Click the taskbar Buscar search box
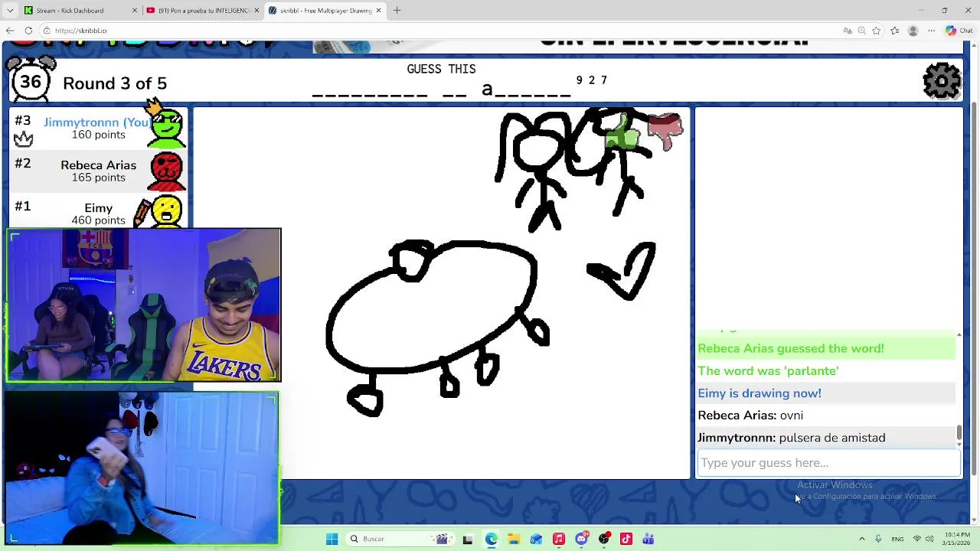 [x=399, y=539]
